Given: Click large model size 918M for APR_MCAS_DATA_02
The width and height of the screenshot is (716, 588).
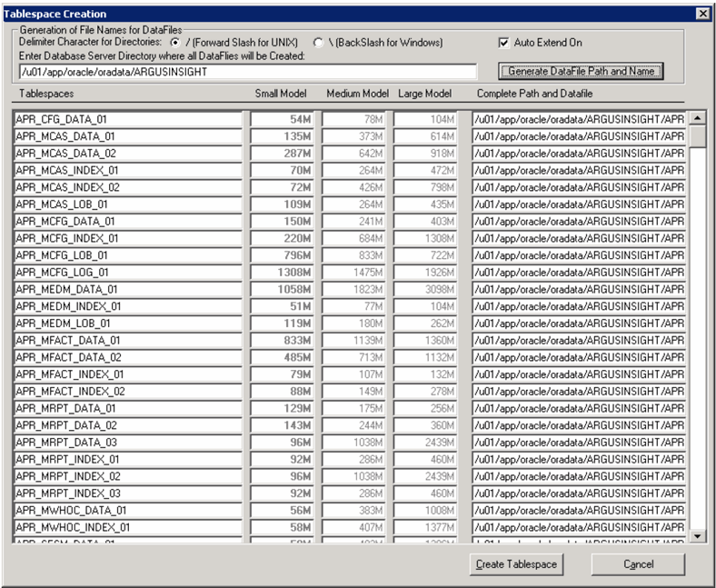Looking at the screenshot, I should pos(425,153).
